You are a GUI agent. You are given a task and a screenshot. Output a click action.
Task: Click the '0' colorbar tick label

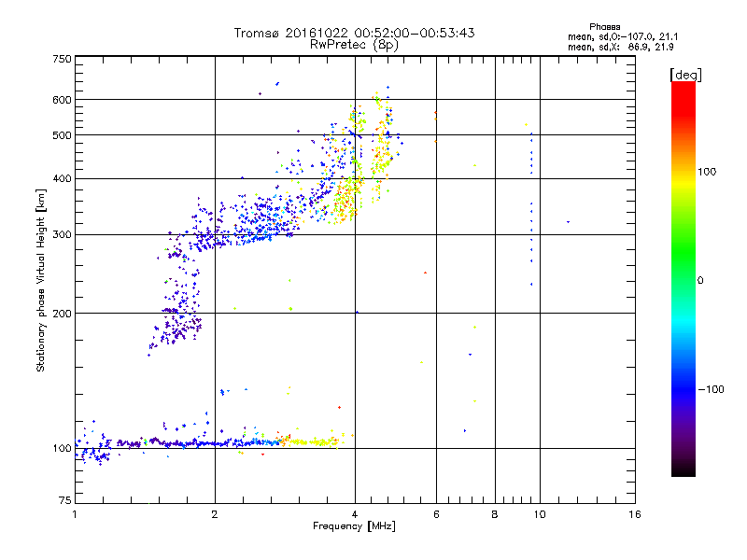pos(700,281)
